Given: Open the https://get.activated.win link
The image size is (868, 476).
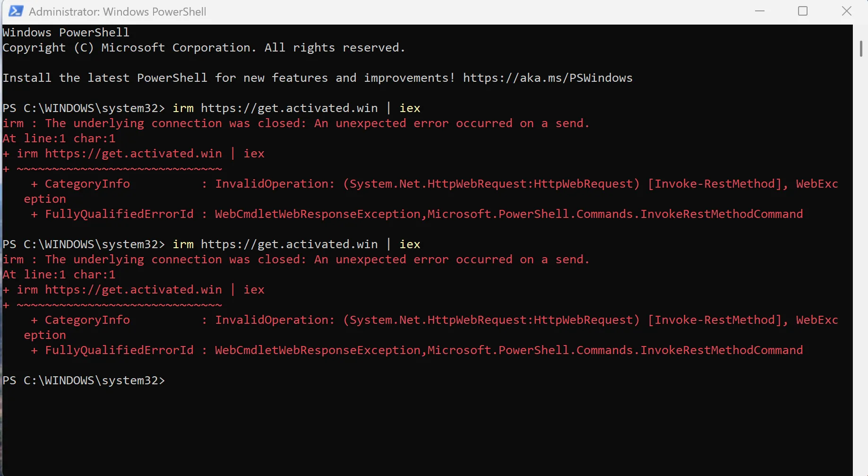Looking at the screenshot, I should (x=289, y=108).
